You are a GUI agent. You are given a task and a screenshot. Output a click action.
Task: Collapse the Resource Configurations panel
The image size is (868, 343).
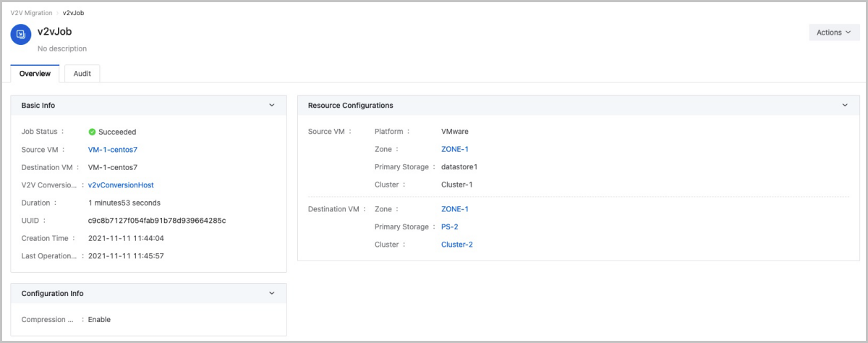(x=845, y=105)
